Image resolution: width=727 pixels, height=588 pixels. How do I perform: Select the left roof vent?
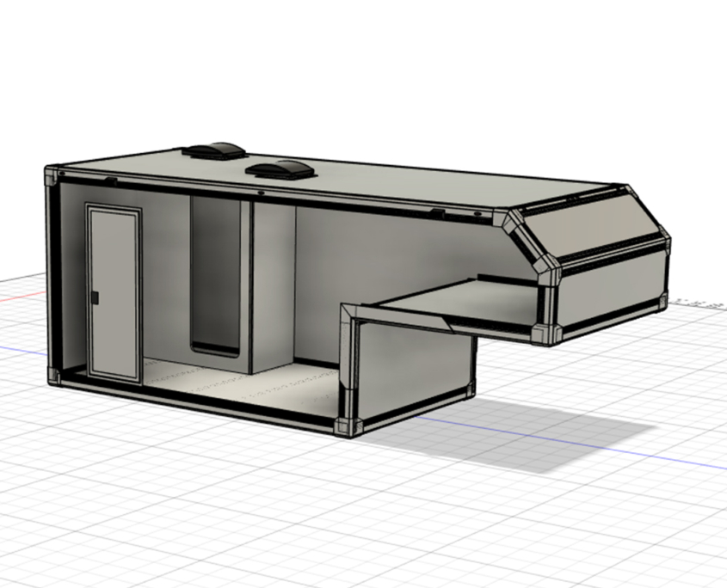pos(215,150)
